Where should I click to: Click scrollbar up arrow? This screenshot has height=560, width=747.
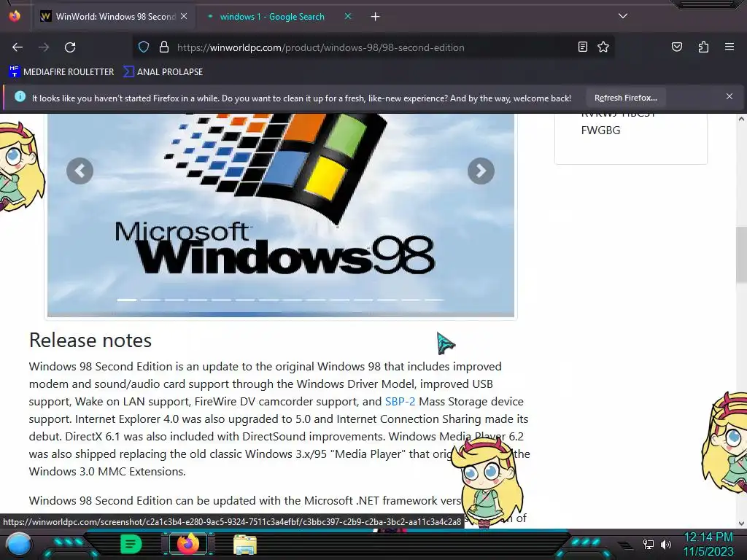click(x=741, y=119)
